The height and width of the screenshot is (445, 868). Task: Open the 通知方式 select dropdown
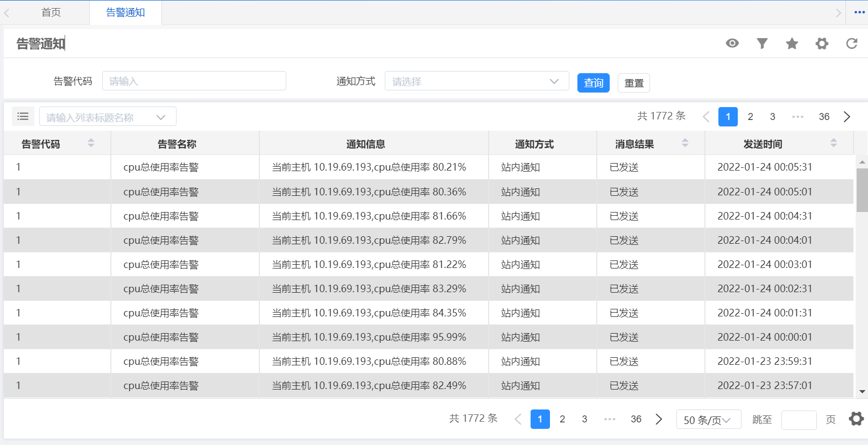(477, 81)
